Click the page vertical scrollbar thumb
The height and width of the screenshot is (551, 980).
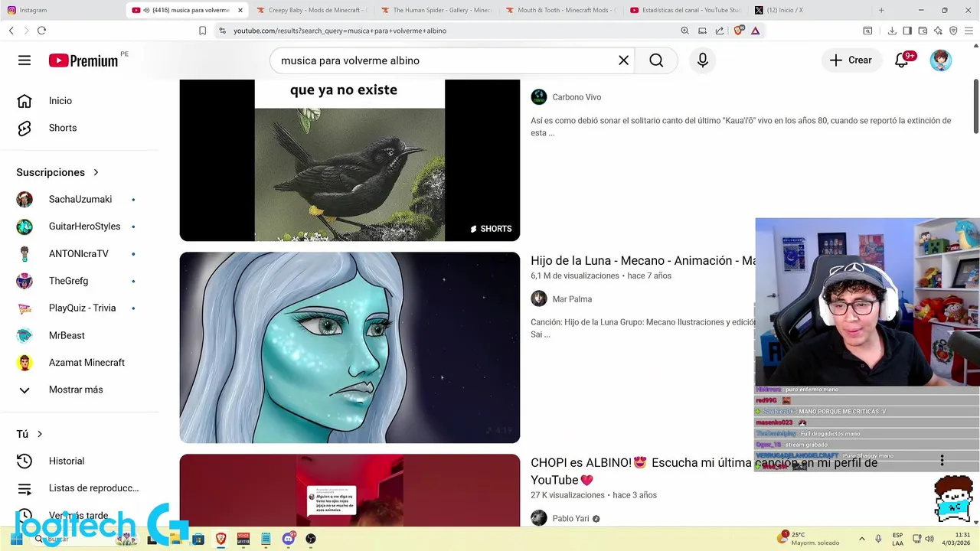(x=975, y=106)
